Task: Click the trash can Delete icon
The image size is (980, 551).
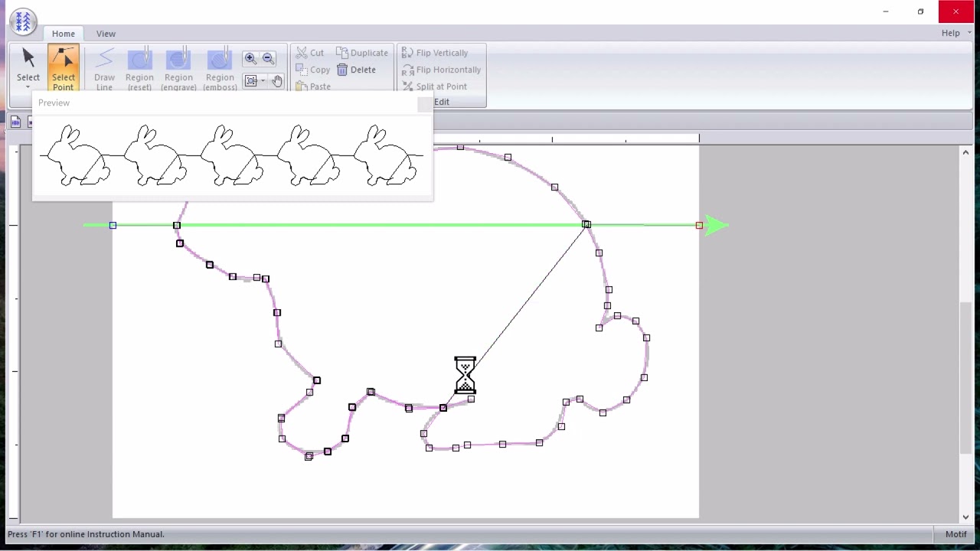Action: pyautogui.click(x=342, y=70)
